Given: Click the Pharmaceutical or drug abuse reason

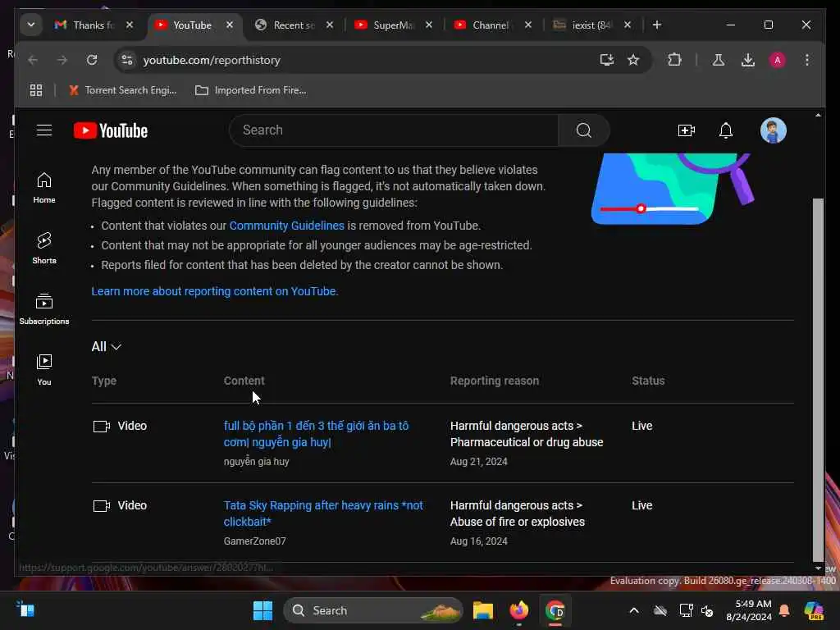Looking at the screenshot, I should (527, 442).
